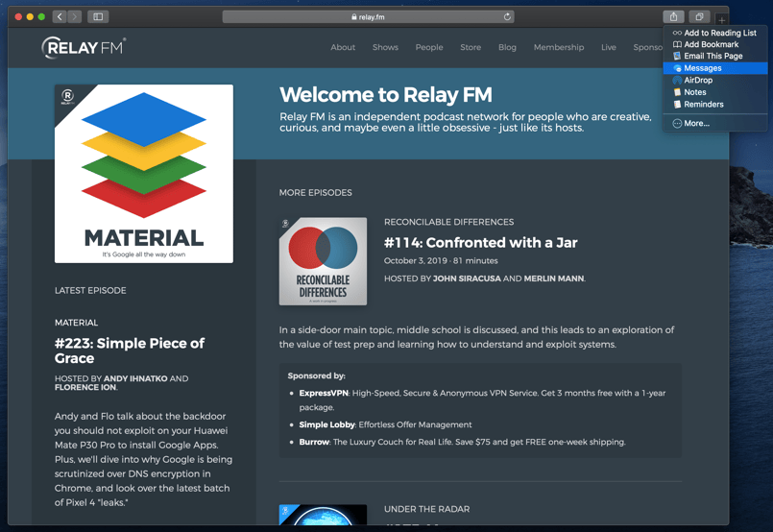The width and height of the screenshot is (773, 532).
Task: Open the About nav link
Action: 343,47
